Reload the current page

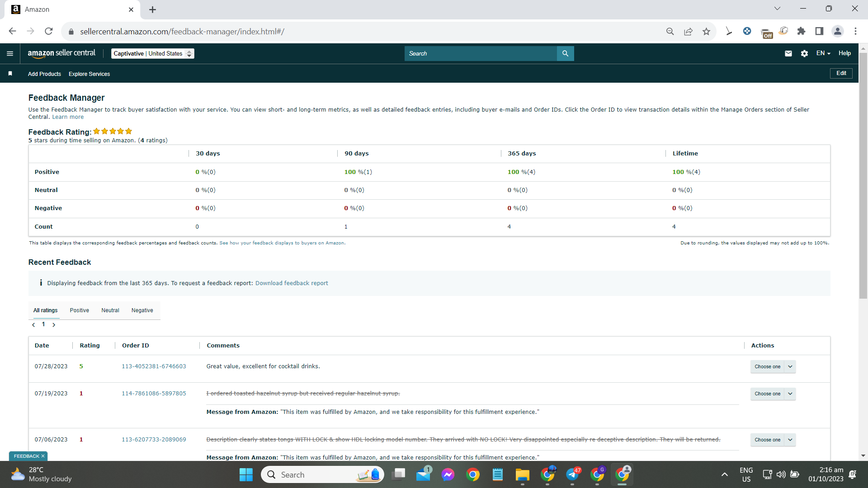49,31
